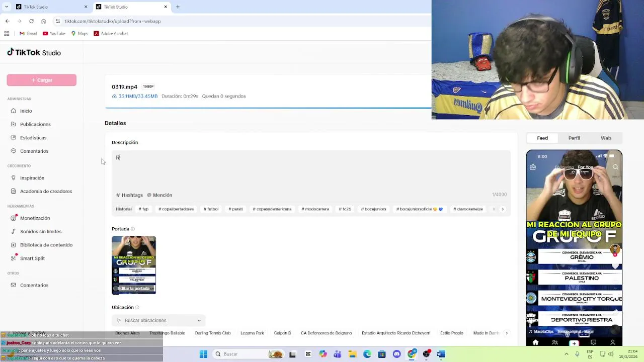Image resolution: width=644 pixels, height=362 pixels.
Task: Select the Darling Tennis Club location
Action: coord(213,333)
